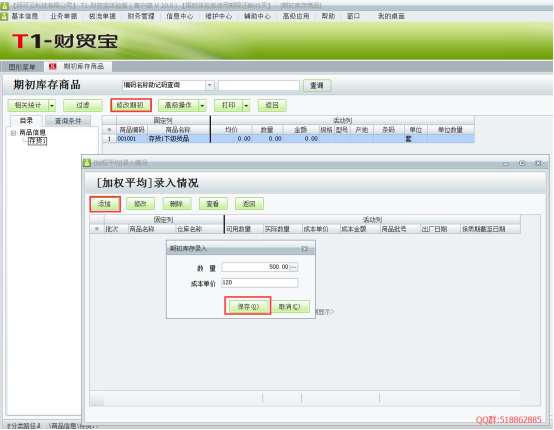Open the 财务管理 menu
554x430 pixels.
point(141,16)
